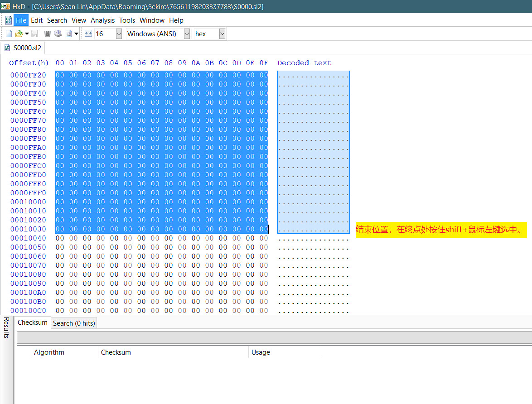Open the Analysis menu

coord(102,20)
